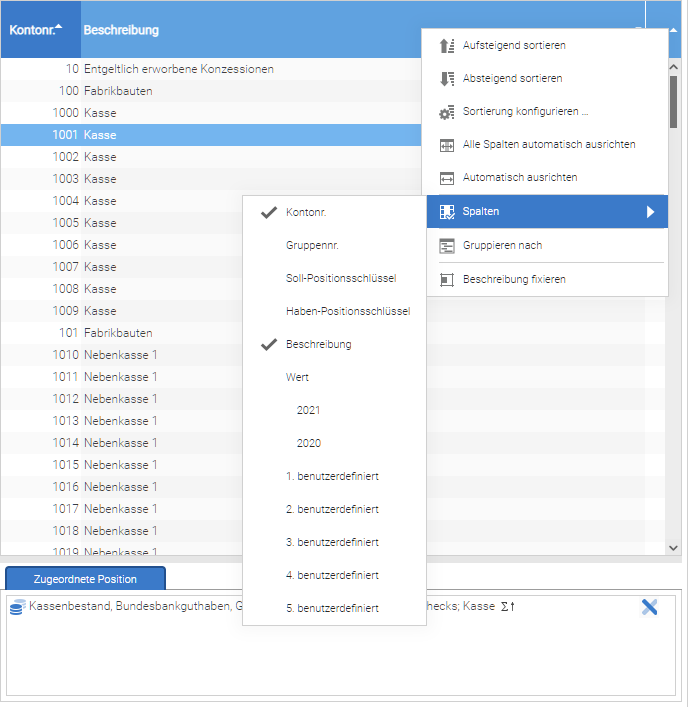Image resolution: width=688 pixels, height=707 pixels.
Task: Click the ascending sort icon in context menu
Action: 447,46
